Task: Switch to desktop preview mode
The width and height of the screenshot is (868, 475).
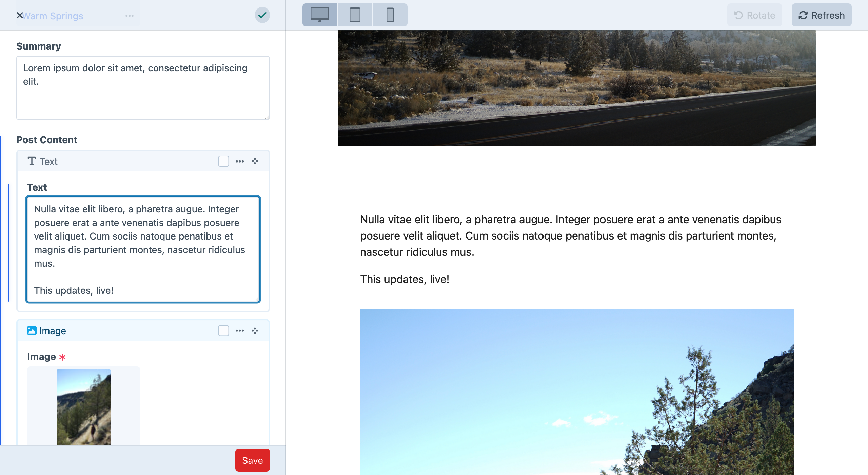Action: (x=319, y=15)
